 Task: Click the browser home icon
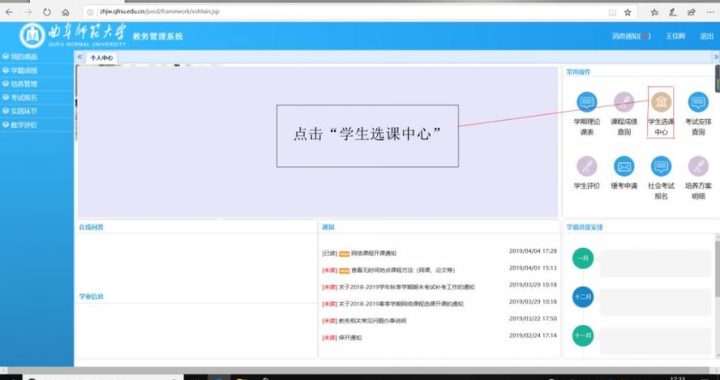pos(66,12)
